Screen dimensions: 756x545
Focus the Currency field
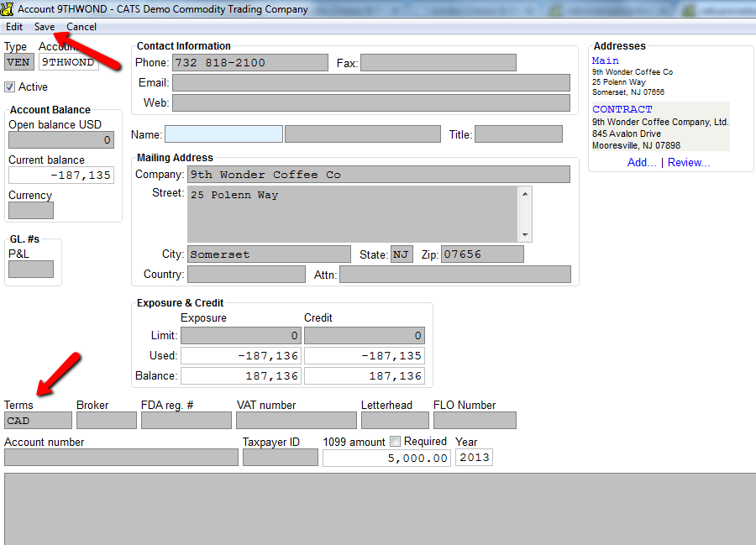31,211
